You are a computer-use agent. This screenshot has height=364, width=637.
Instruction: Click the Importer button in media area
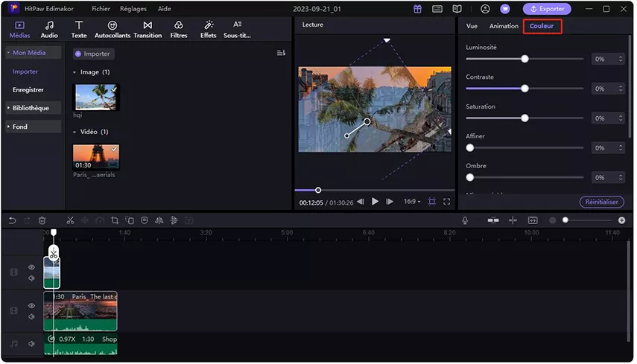point(93,54)
